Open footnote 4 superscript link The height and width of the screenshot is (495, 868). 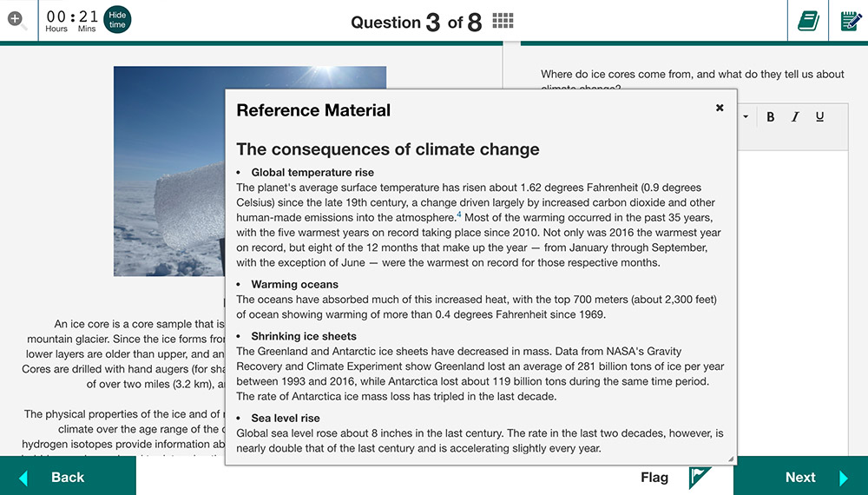pos(459,214)
